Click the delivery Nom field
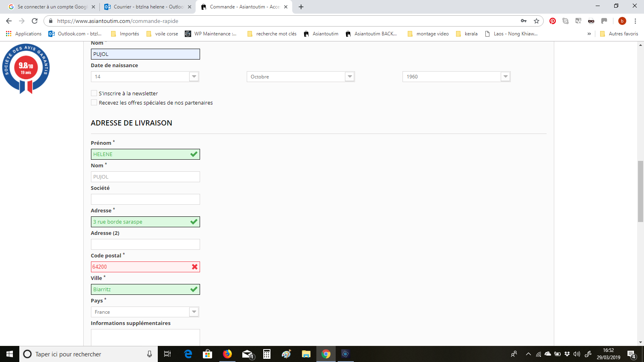 [145, 177]
